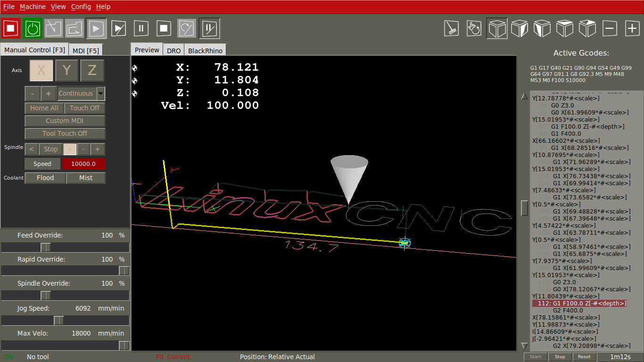
Task: Switch to the DRO tab
Action: 174,50
